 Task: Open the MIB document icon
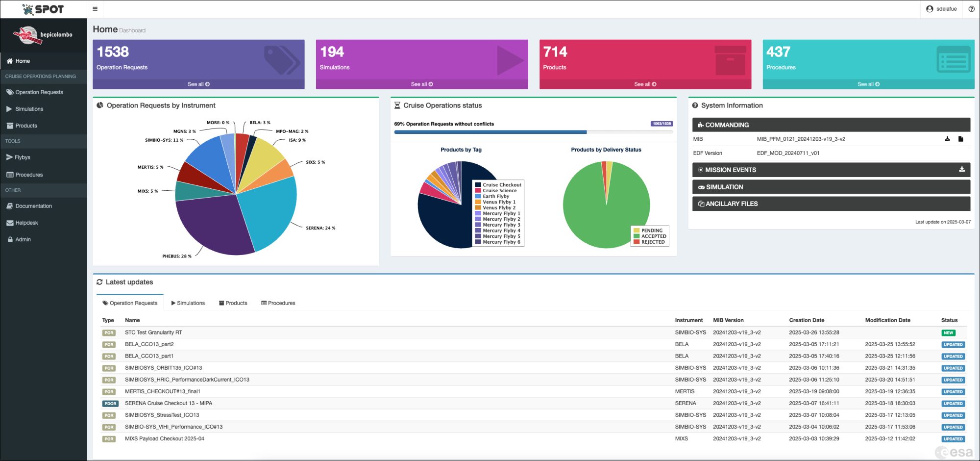(x=960, y=139)
